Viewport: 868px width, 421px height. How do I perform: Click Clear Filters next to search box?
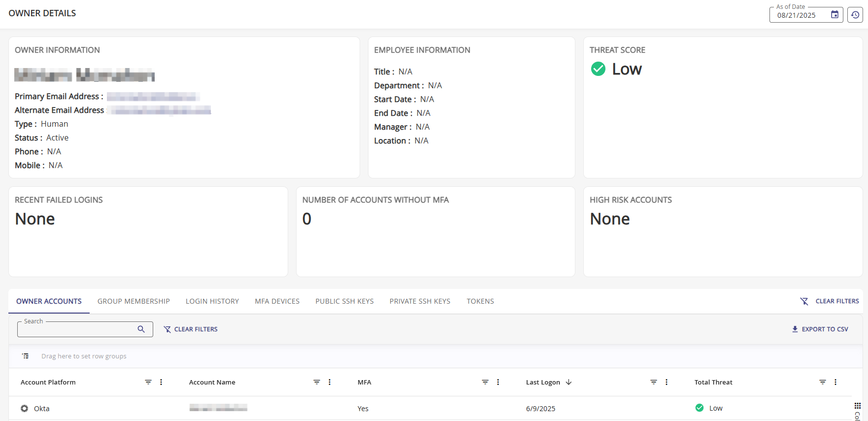191,329
